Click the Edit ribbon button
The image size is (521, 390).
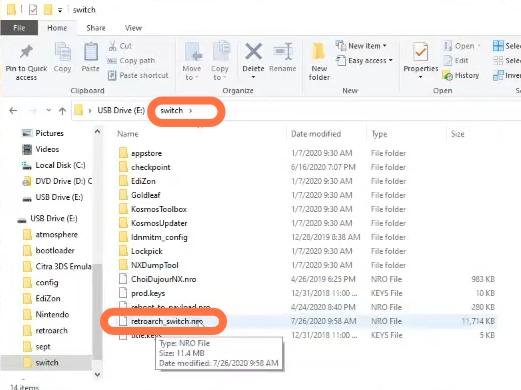tap(456, 61)
